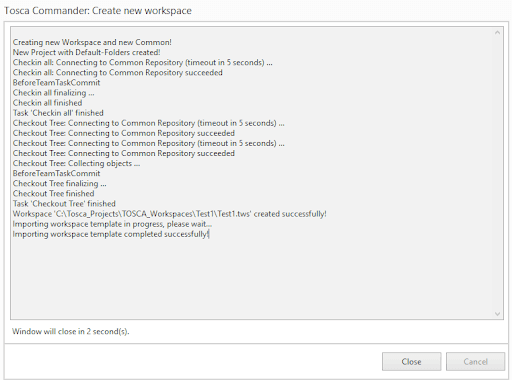Click the 'Task 'Checkout Tree' finished' line

pyautogui.click(x=64, y=204)
